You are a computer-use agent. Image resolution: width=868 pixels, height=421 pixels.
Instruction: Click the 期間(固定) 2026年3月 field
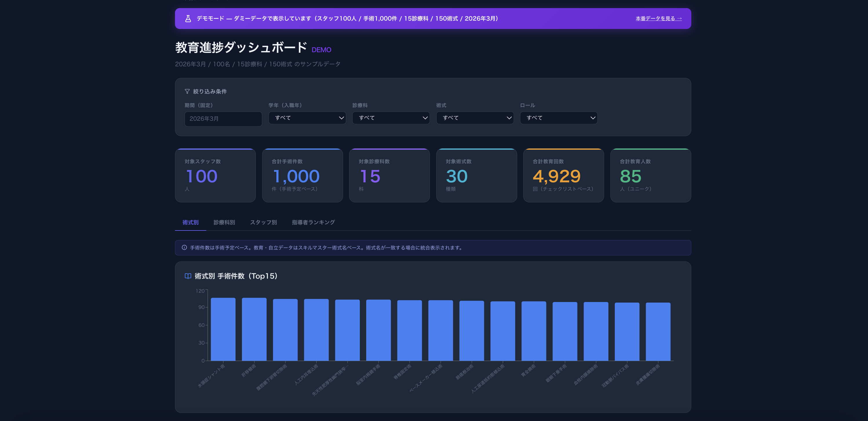[223, 119]
